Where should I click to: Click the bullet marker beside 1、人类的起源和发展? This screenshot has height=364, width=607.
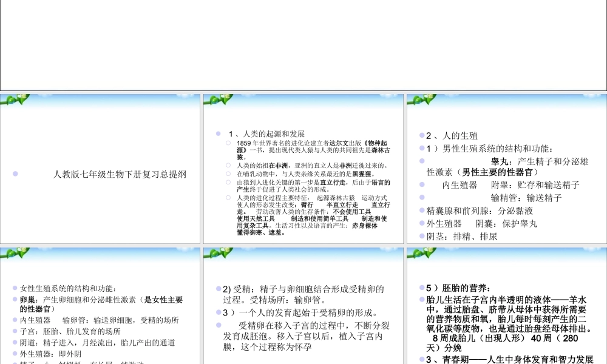pyautogui.click(x=219, y=133)
